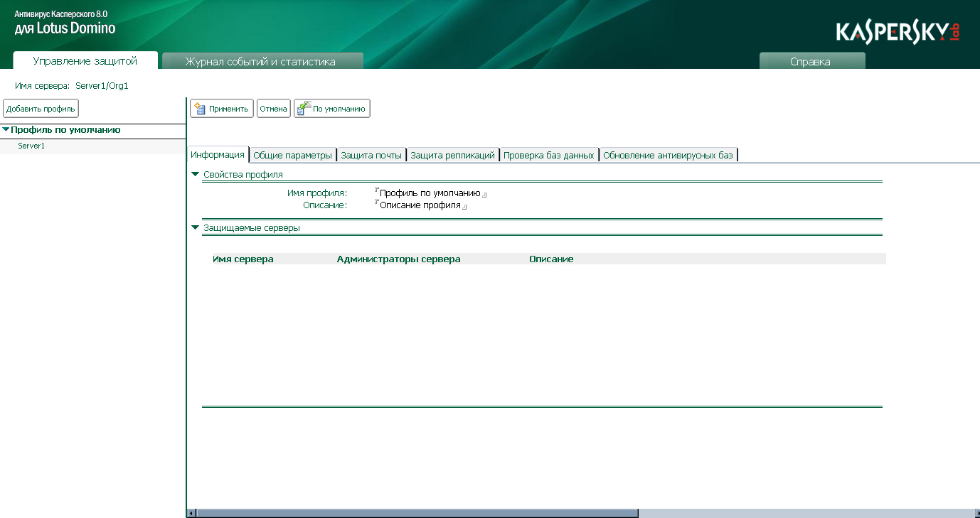Collapse the Профиль по умолчанию tree node
Image resolution: width=980 pixels, height=518 pixels.
coord(6,130)
